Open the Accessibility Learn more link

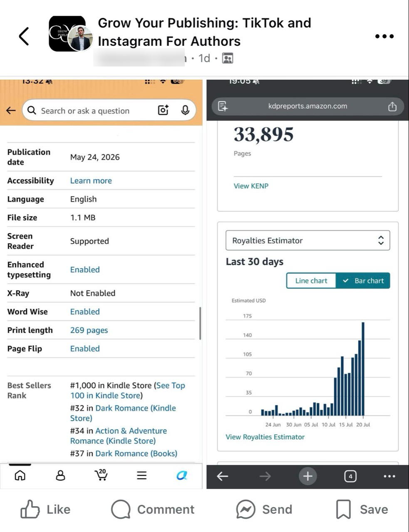[91, 181]
